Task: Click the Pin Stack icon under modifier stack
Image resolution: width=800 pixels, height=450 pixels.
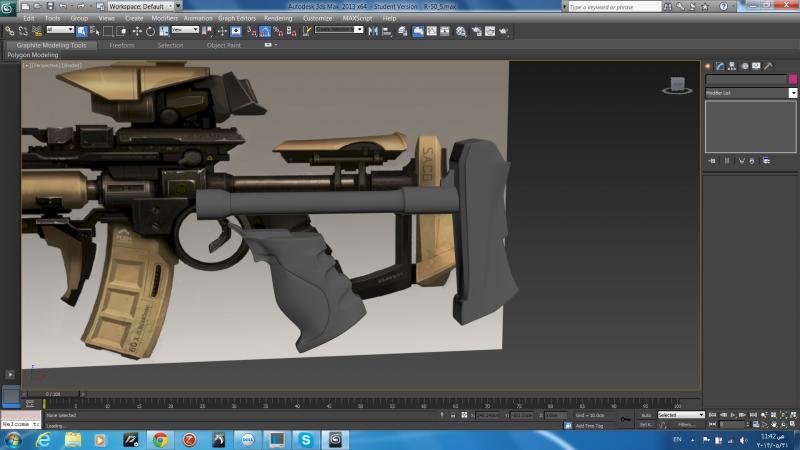Action: click(x=712, y=161)
